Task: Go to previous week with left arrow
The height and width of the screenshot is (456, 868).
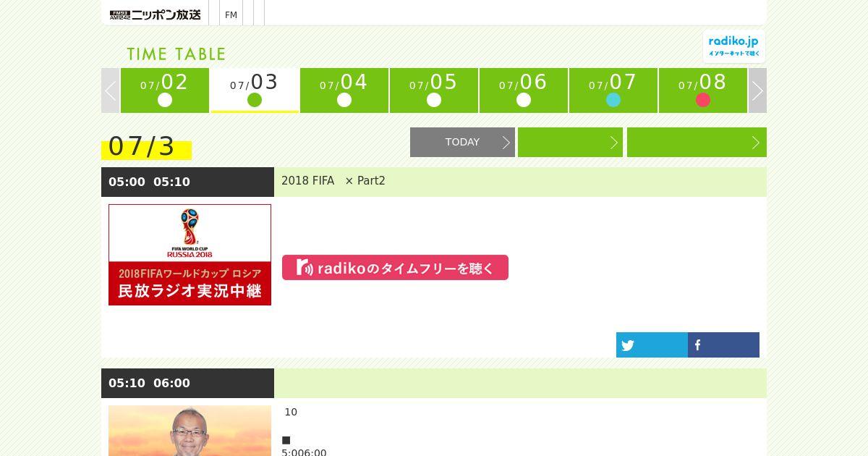Action: (x=111, y=90)
